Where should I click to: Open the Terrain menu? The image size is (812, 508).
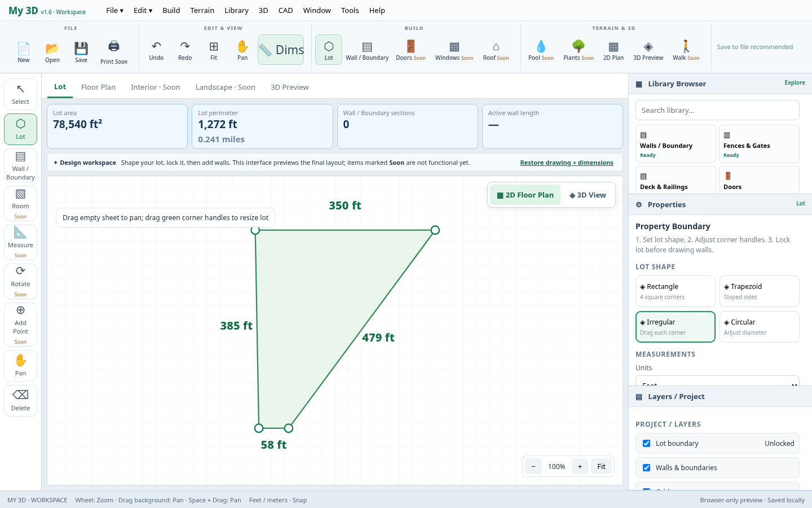tap(202, 10)
